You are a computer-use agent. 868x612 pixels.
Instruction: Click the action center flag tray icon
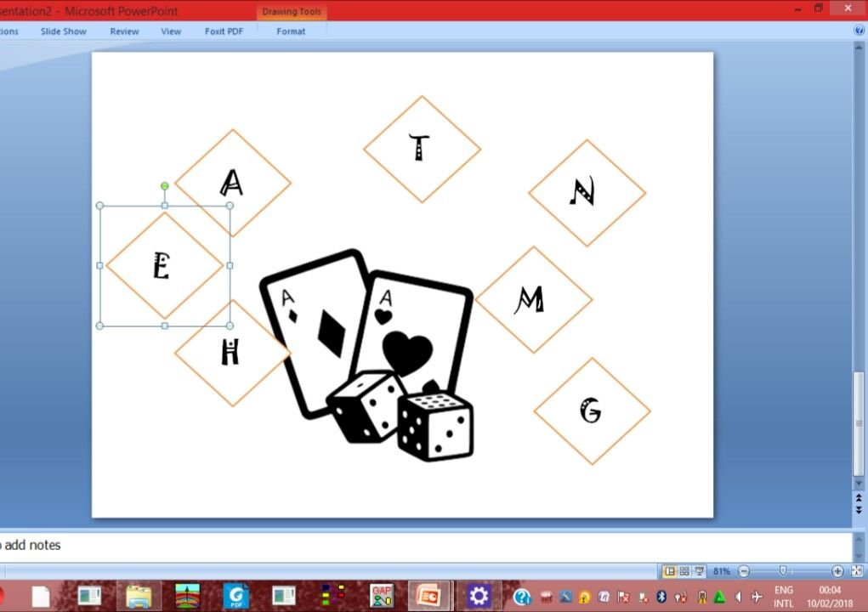(623, 597)
